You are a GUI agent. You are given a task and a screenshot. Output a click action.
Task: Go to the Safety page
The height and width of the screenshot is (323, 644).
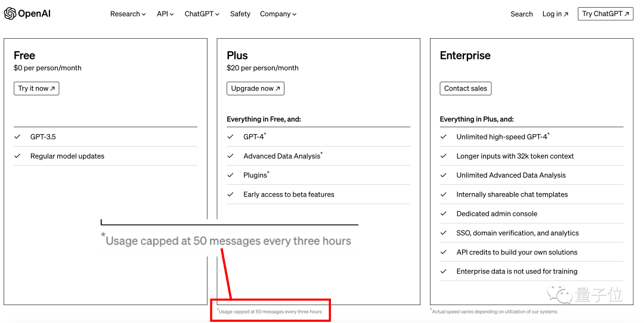(x=240, y=14)
